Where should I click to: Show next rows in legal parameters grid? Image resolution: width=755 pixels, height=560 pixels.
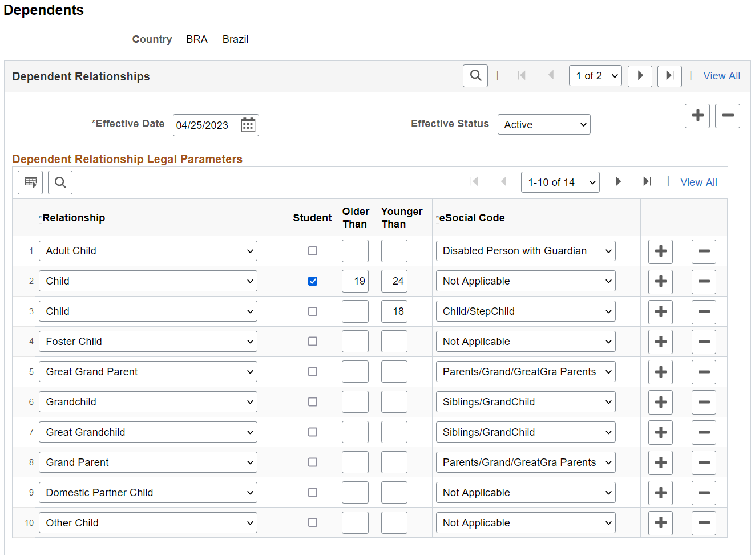point(618,182)
